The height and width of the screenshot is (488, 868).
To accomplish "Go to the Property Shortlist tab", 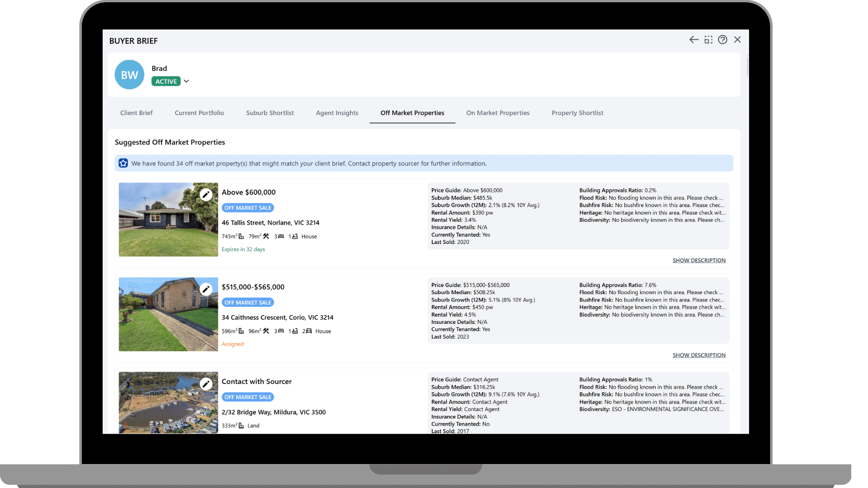I will click(x=577, y=113).
